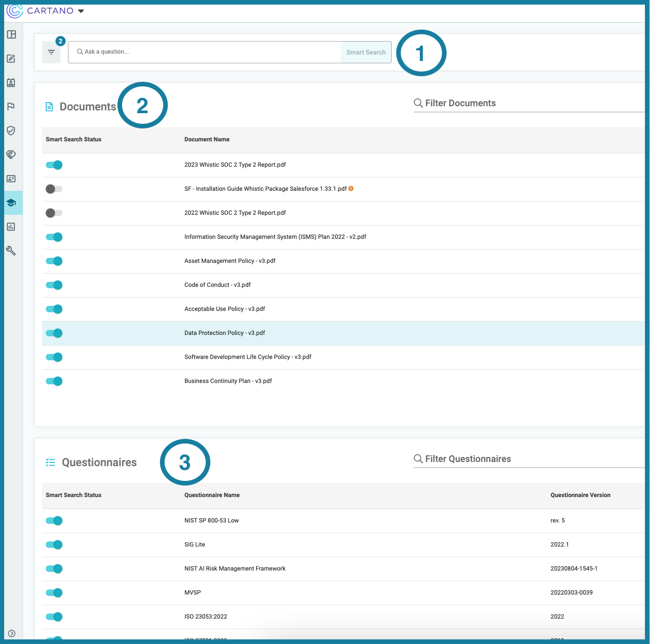Toggle Smart Search for ISMS Plan 2022

tap(54, 237)
